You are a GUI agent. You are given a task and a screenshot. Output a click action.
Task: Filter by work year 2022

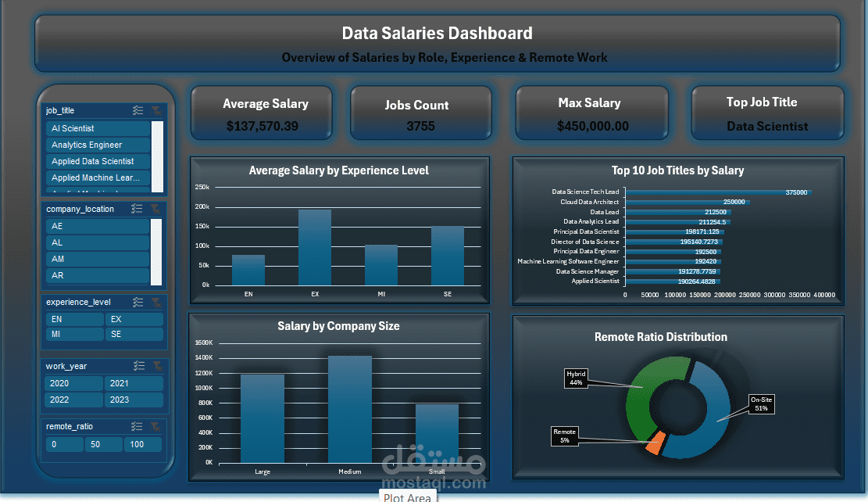[x=73, y=400]
